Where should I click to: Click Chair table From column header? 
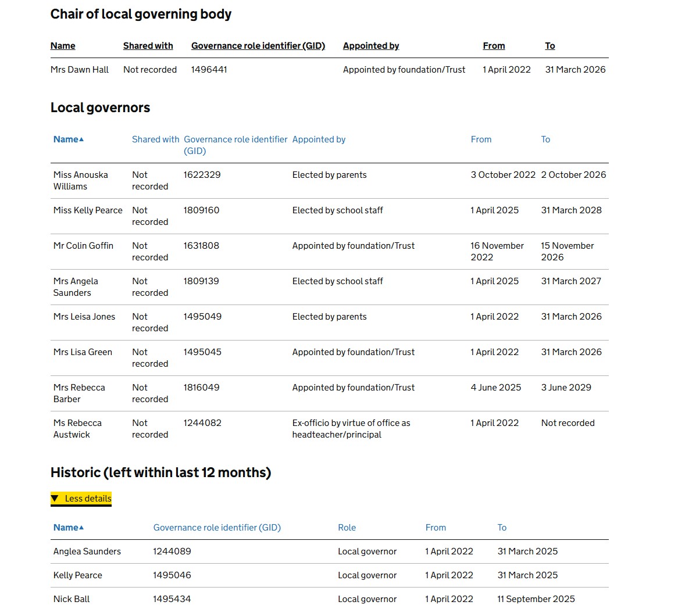click(x=494, y=46)
